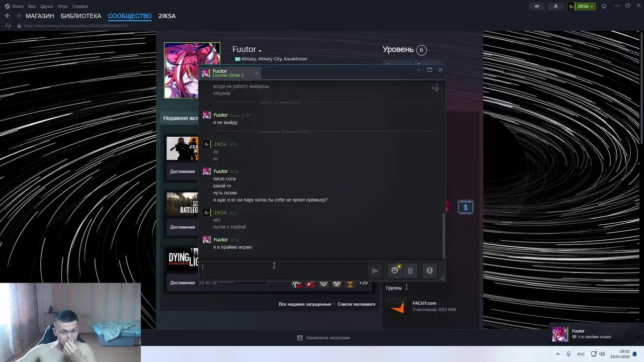The width and height of the screenshot is (644, 362).
Task: Go forward with the navigation arrow
Action: click(18, 16)
